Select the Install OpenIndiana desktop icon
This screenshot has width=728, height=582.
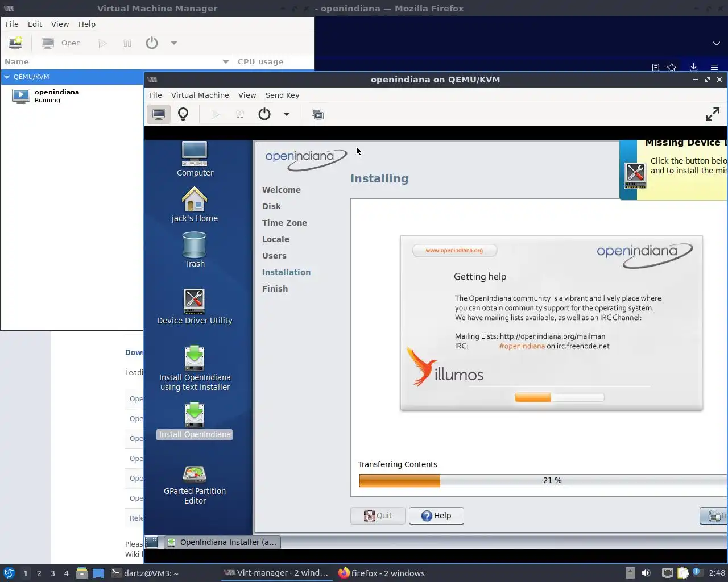coord(195,421)
